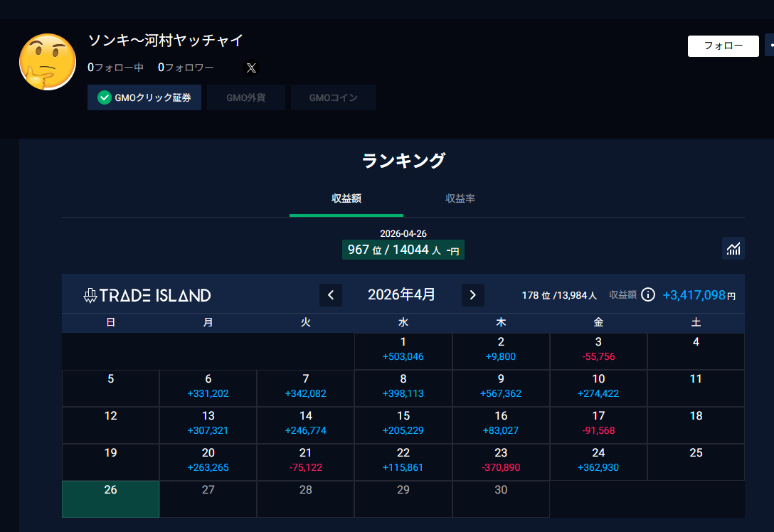Click the Trade Island logo

(x=147, y=295)
